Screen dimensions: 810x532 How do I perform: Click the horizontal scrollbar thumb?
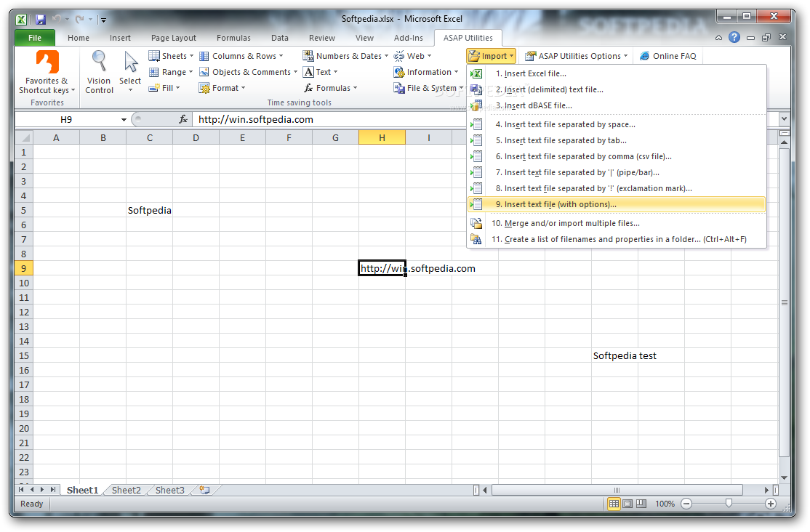[x=617, y=490]
